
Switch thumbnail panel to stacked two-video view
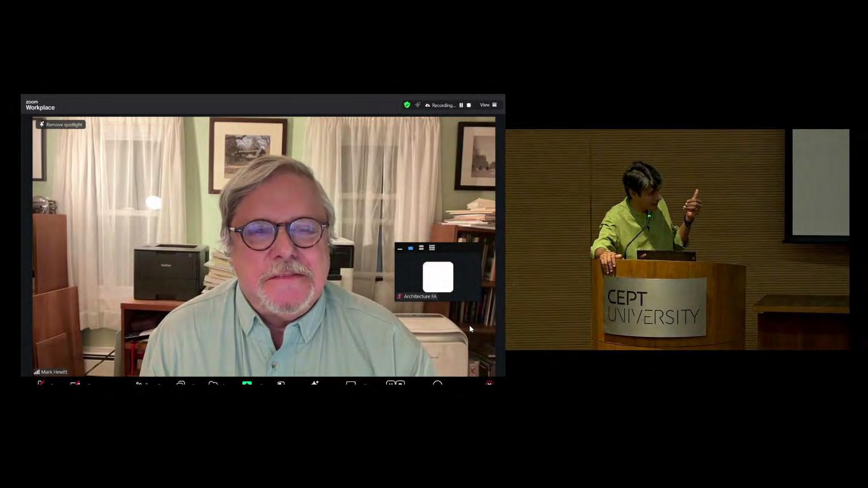(421, 248)
